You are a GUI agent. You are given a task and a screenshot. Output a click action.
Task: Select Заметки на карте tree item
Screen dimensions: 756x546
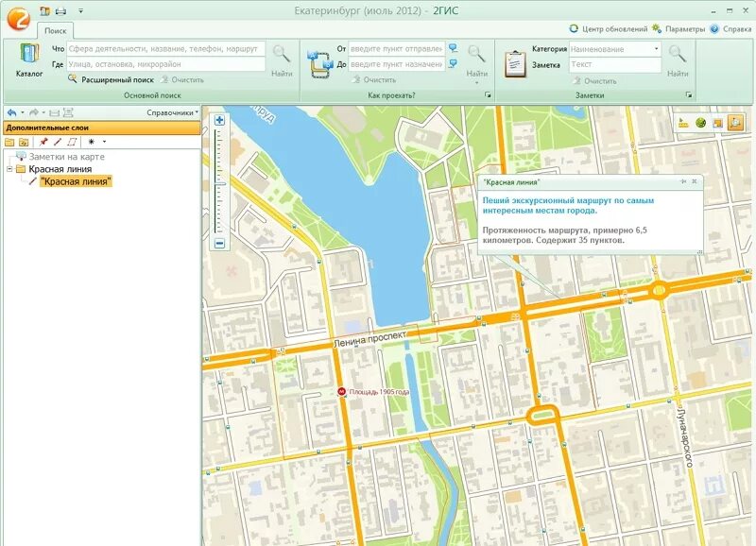point(66,157)
